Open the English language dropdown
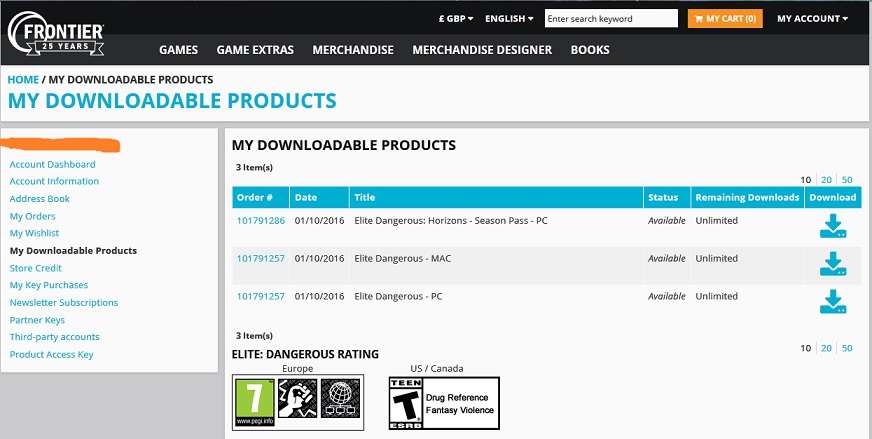Viewport: 872px width, 439px height. click(509, 18)
